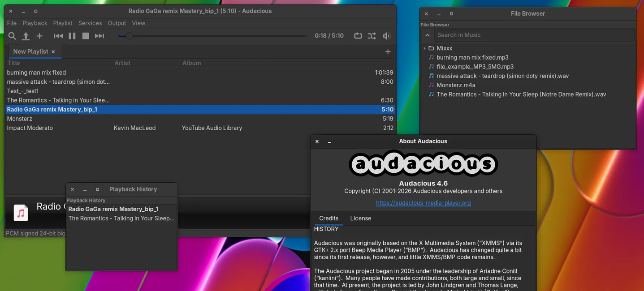The image size is (644, 291).
Task: Open the search tool magnifier icon
Action: [x=12, y=36]
